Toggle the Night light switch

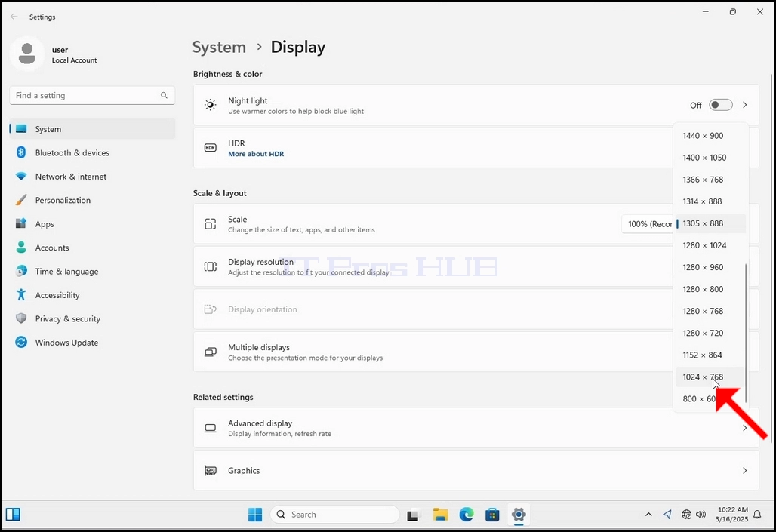(x=721, y=105)
